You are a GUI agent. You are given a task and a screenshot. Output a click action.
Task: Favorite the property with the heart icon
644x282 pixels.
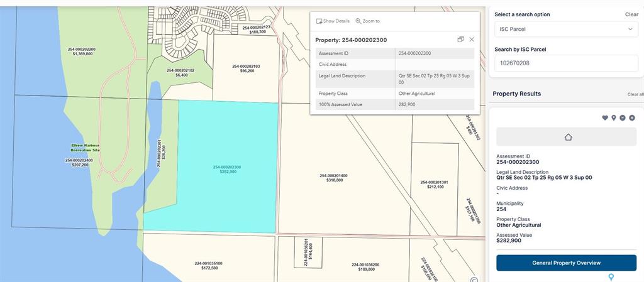pyautogui.click(x=604, y=118)
